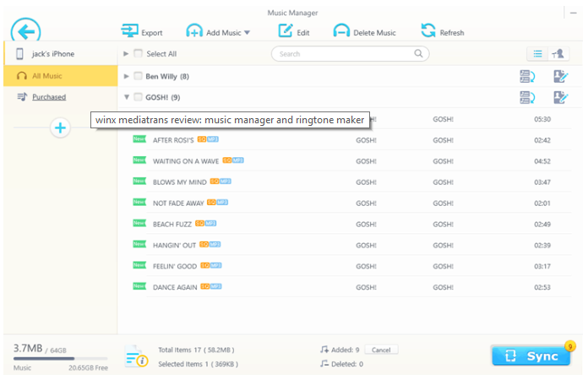The width and height of the screenshot is (588, 385).
Task: Click the items info document icon
Action: click(x=136, y=356)
